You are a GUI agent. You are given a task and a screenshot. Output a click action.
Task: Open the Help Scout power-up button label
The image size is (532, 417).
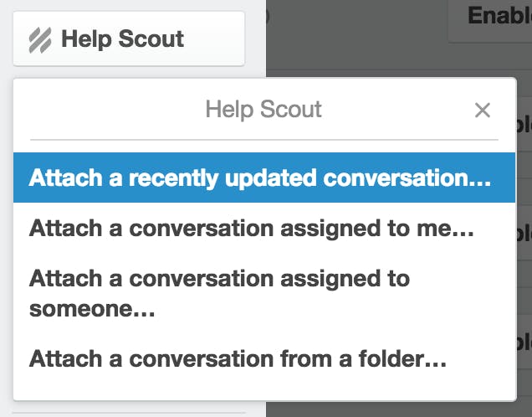point(122,39)
